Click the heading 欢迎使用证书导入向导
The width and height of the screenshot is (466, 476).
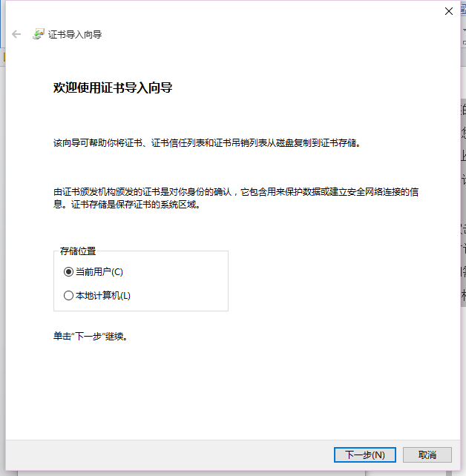113,87
